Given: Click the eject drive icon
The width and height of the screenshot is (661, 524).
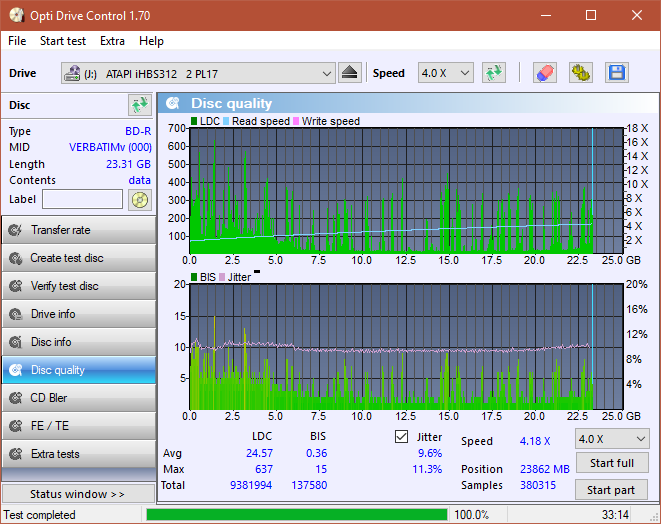Looking at the screenshot, I should pos(349,73).
